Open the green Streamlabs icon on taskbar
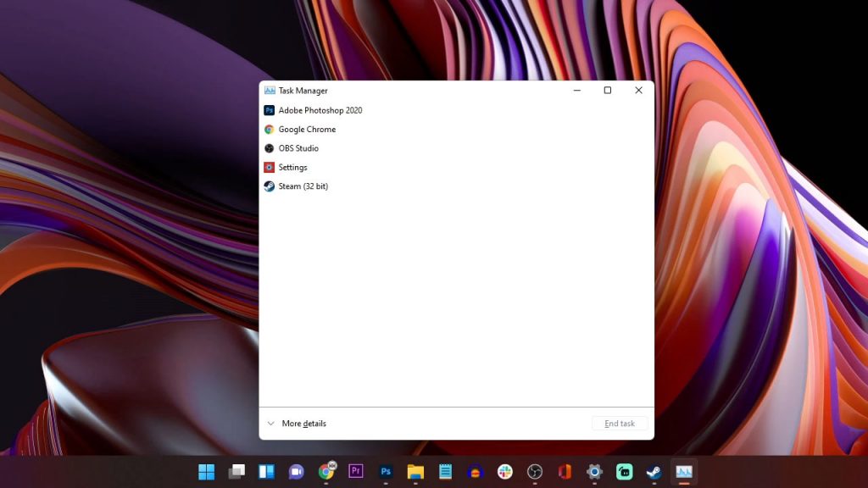 [x=625, y=471]
